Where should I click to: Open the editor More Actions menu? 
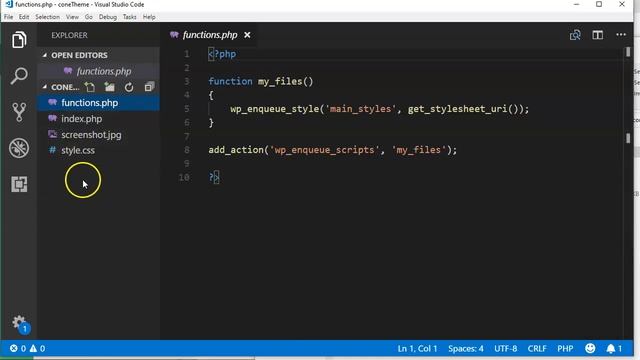click(621, 35)
